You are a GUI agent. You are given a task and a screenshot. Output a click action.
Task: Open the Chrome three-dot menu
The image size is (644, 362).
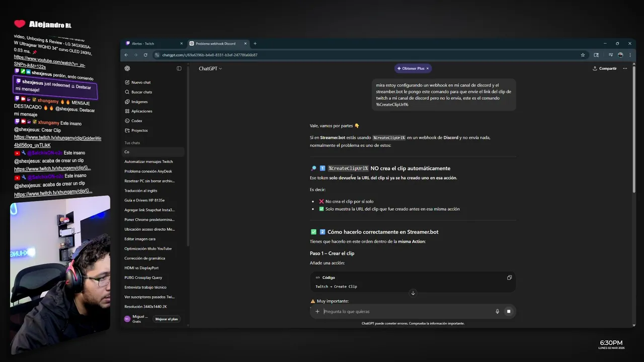pos(629,55)
